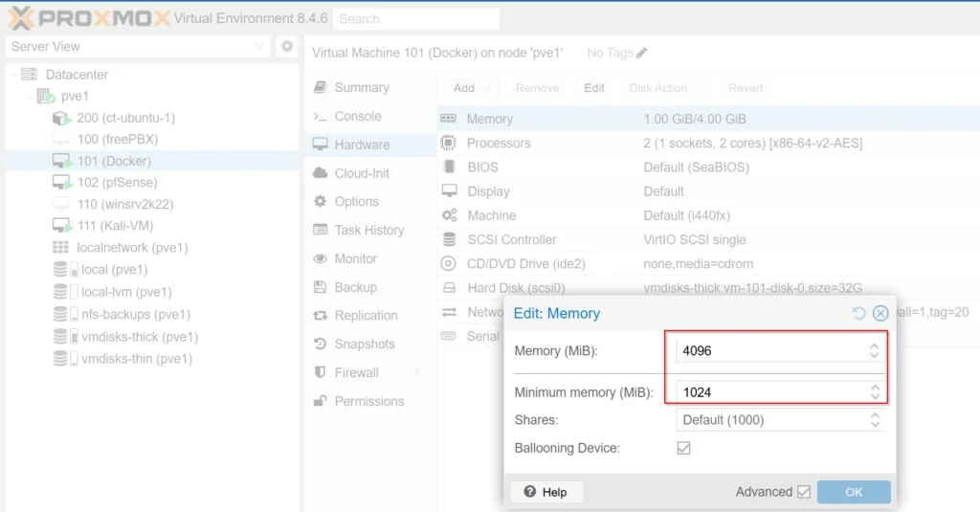Click the 102 (pfSense) VM icon
The image size is (980, 512).
(61, 183)
